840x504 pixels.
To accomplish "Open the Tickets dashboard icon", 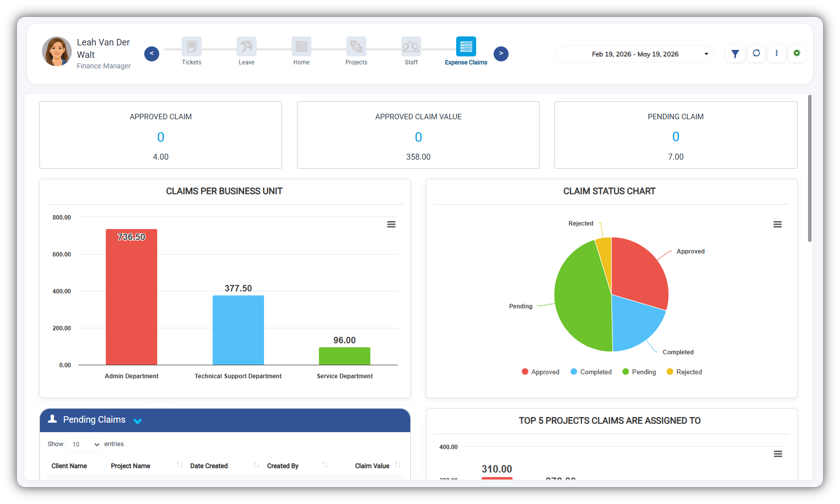I will [192, 46].
